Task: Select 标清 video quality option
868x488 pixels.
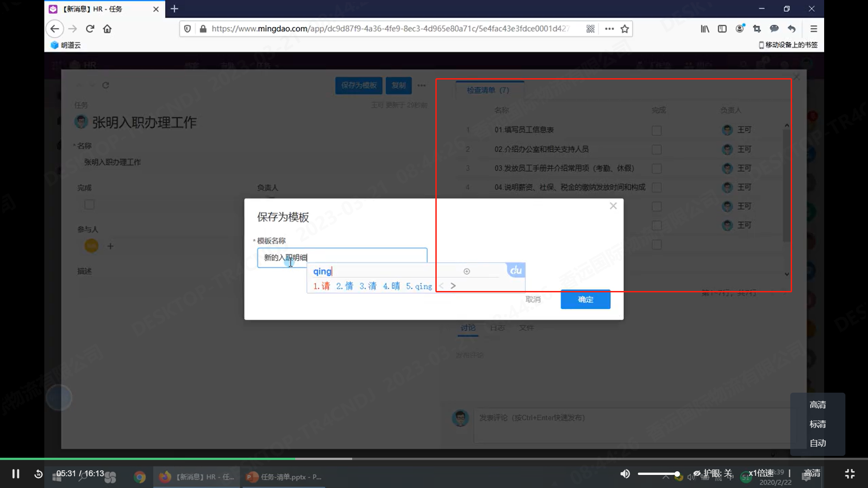Action: 817,424
